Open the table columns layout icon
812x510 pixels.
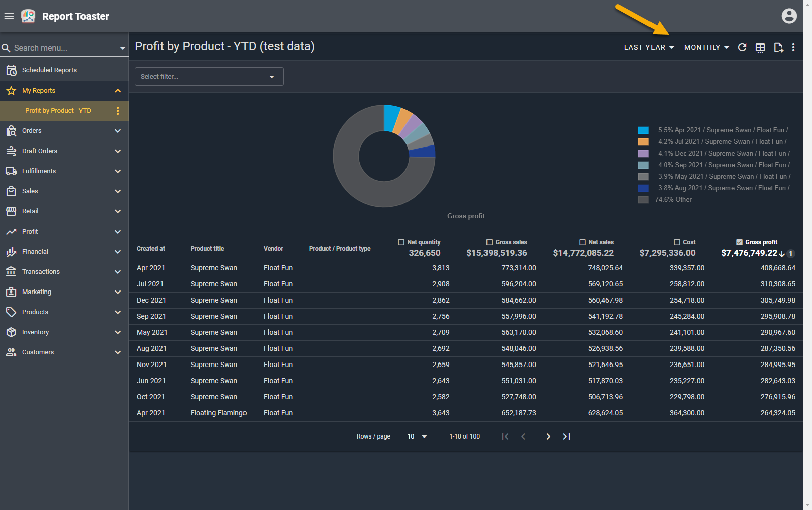point(760,48)
